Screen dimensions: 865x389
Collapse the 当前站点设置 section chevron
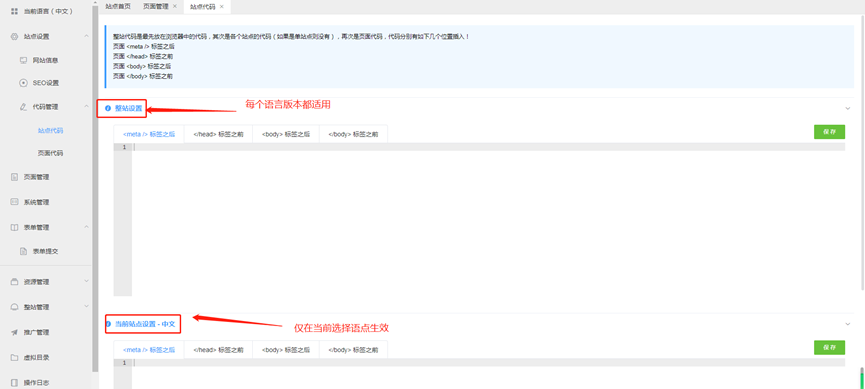click(848, 324)
